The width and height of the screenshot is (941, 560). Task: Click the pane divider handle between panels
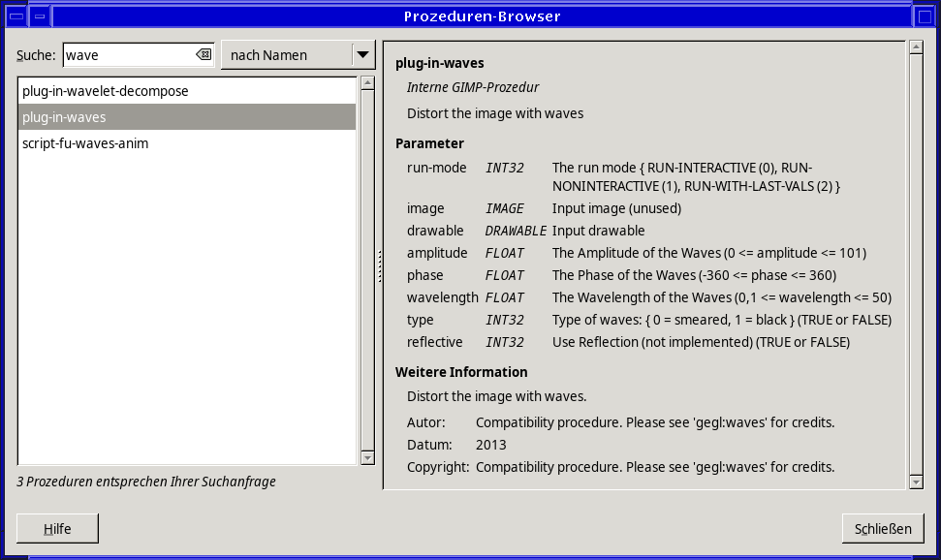[380, 266]
